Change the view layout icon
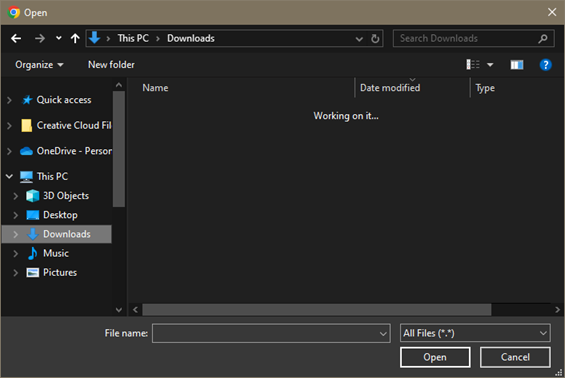This screenshot has height=378, width=565. click(473, 65)
